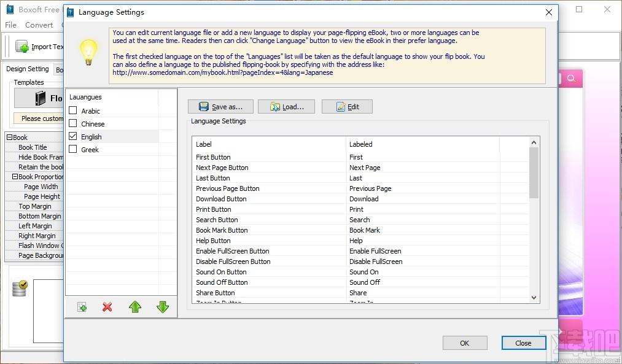Click the scroll up arrow of label table
622x364 pixels.
[x=534, y=142]
